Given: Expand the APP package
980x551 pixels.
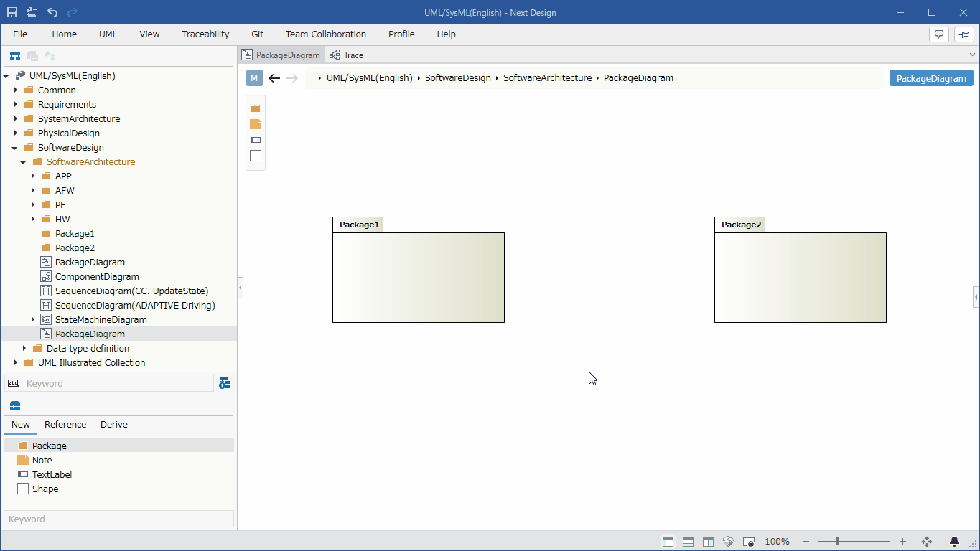Looking at the screenshot, I should [x=33, y=176].
